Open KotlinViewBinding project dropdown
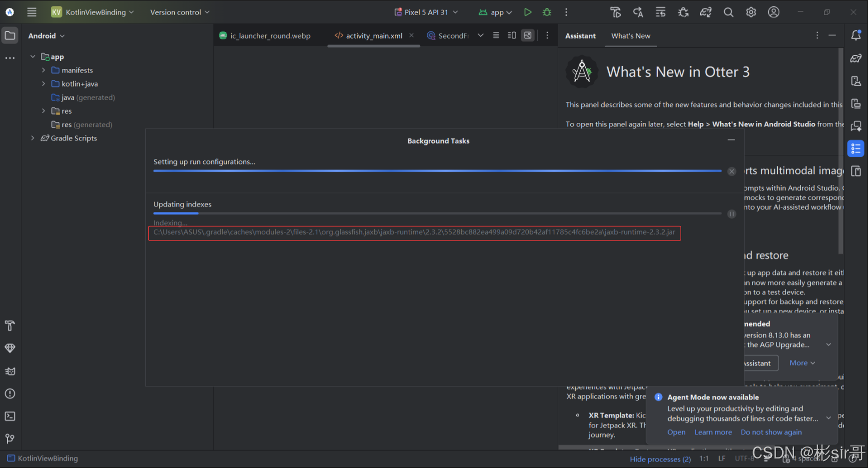The image size is (868, 468). coord(93,12)
